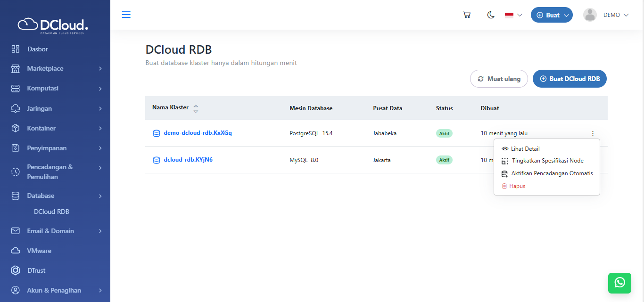Open DTrust from the sidebar

tap(36, 270)
